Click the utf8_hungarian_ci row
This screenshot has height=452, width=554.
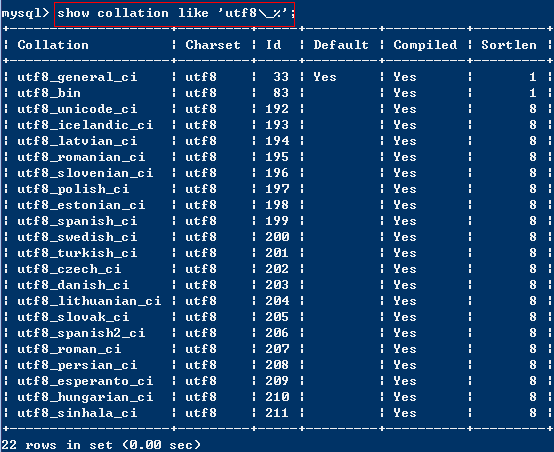point(277,397)
